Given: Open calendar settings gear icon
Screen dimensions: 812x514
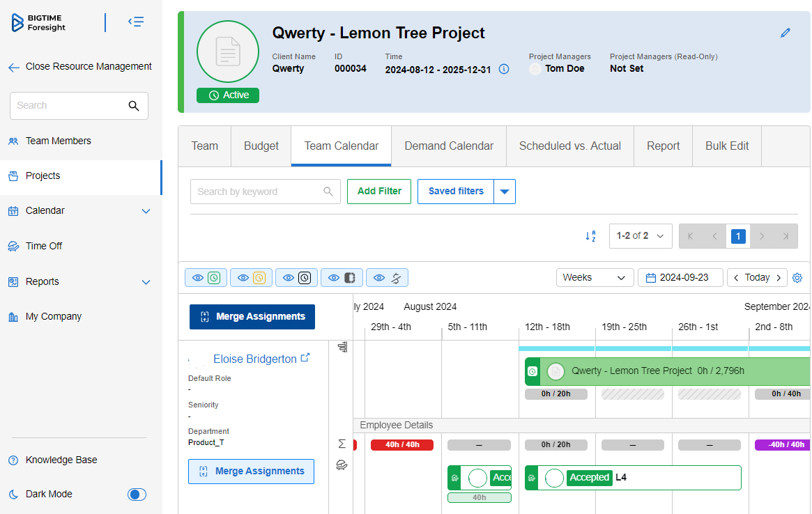Looking at the screenshot, I should tap(797, 278).
